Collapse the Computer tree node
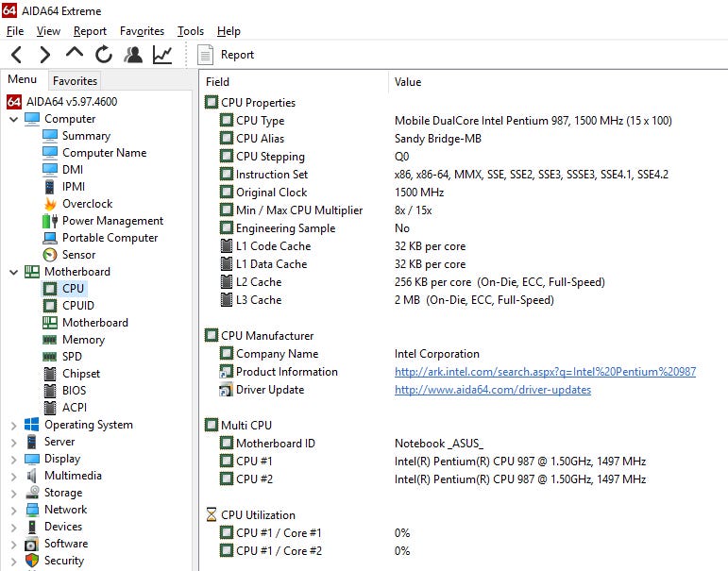This screenshot has height=571, width=728. coord(13,119)
